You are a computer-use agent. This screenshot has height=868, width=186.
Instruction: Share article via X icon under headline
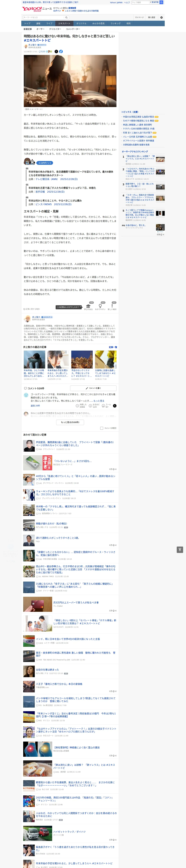(x=56, y=52)
